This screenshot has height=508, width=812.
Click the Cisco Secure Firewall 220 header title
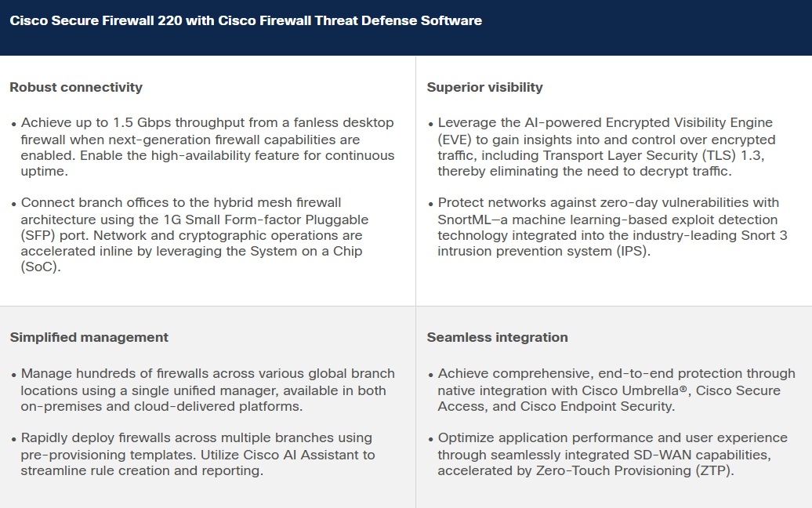(245, 21)
